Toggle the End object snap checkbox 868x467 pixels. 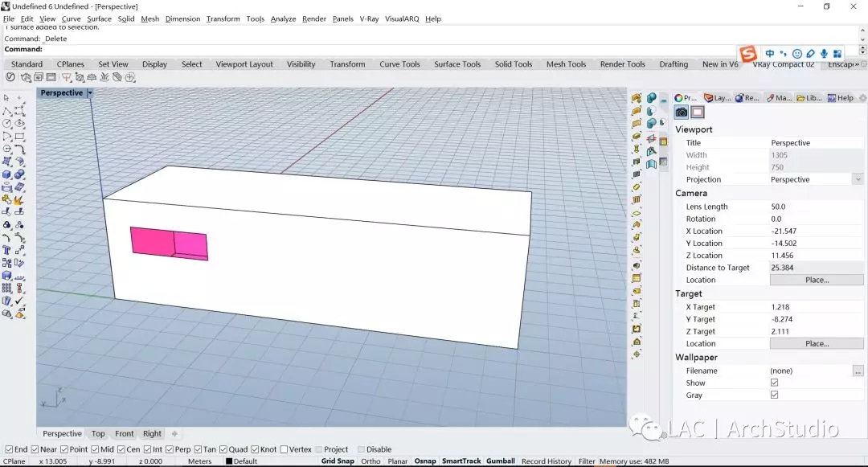pos(9,449)
